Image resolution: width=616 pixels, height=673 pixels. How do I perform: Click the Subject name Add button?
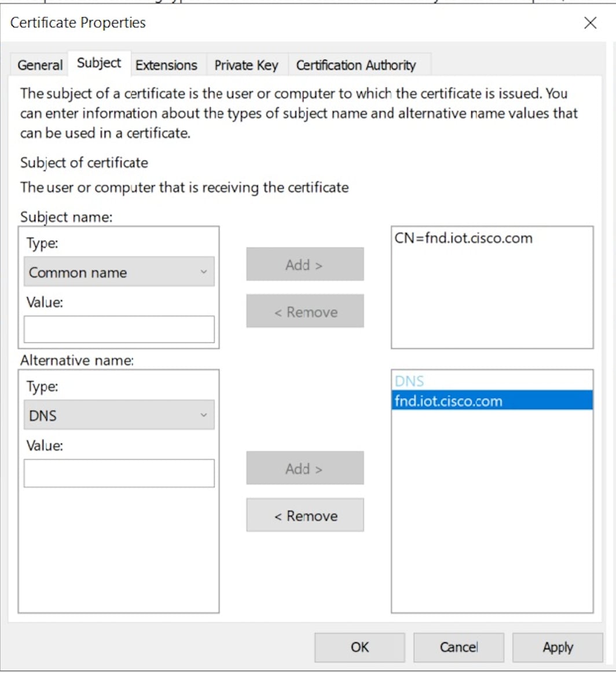305,264
